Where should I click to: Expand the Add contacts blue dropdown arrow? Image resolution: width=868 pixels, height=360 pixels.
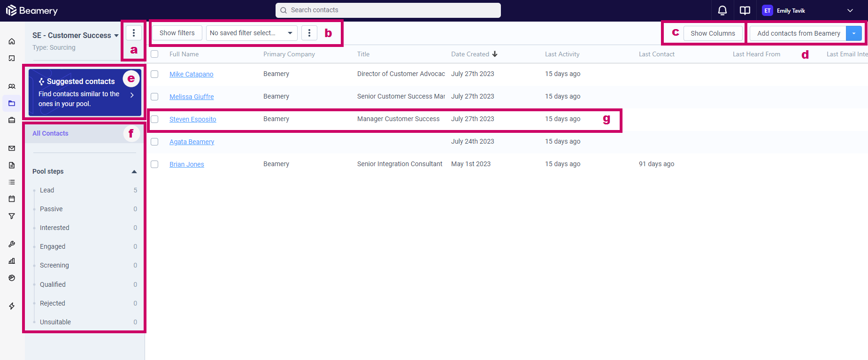[854, 33]
